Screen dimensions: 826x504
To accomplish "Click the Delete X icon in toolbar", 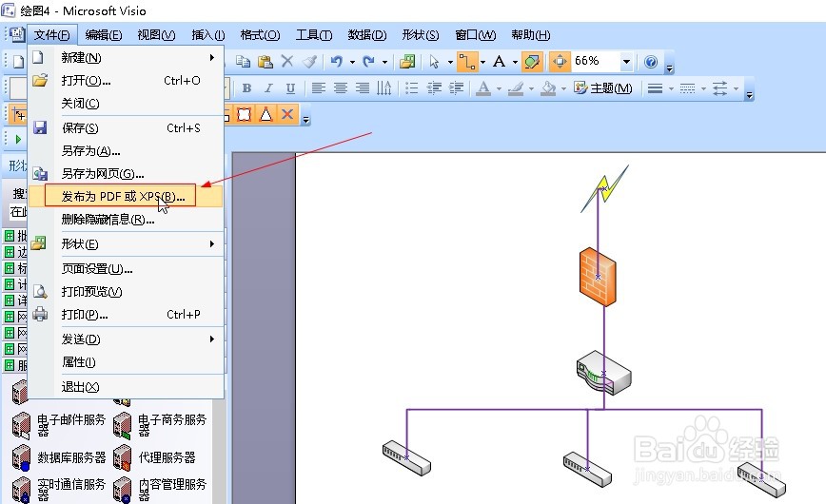I will pos(287,62).
